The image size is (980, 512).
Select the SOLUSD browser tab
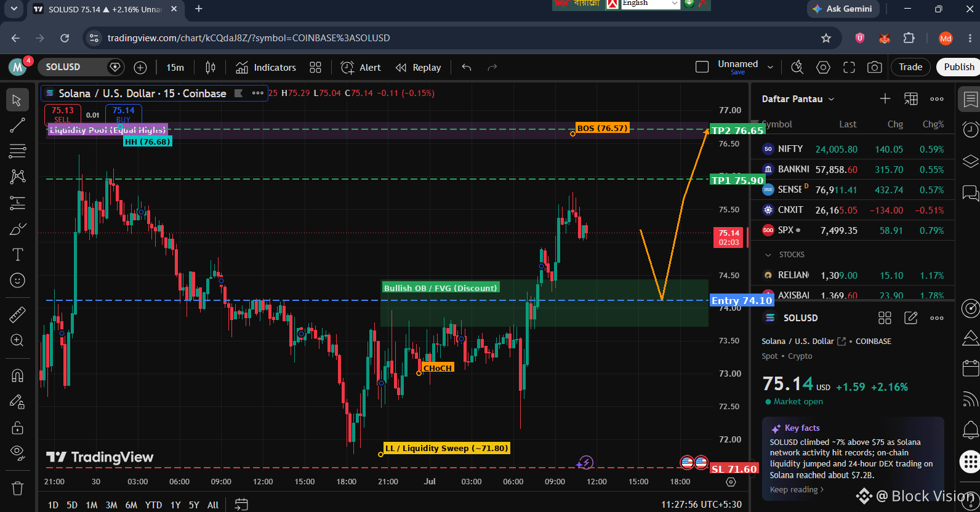(105, 9)
